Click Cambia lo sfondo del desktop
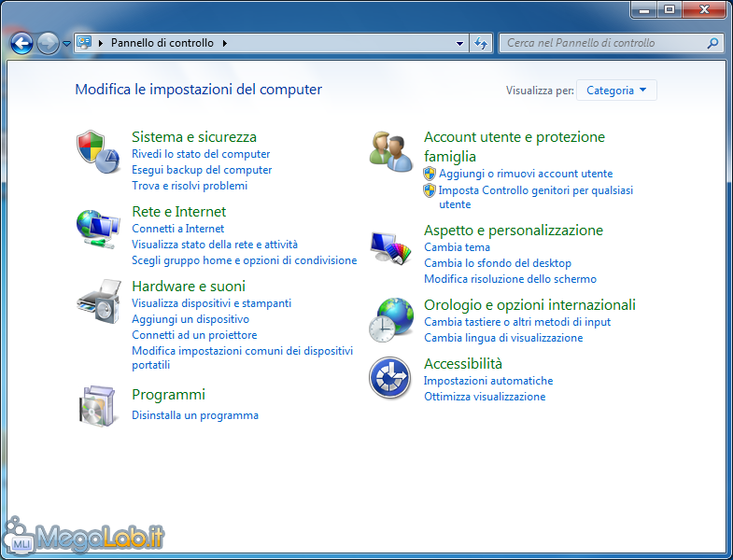The height and width of the screenshot is (560, 733). point(498,263)
